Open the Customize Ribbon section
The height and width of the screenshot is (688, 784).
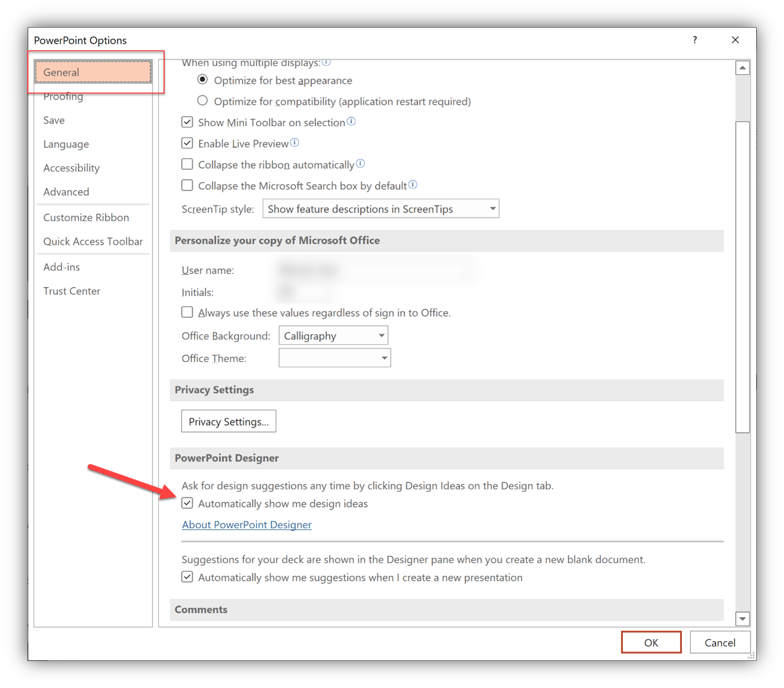(86, 218)
